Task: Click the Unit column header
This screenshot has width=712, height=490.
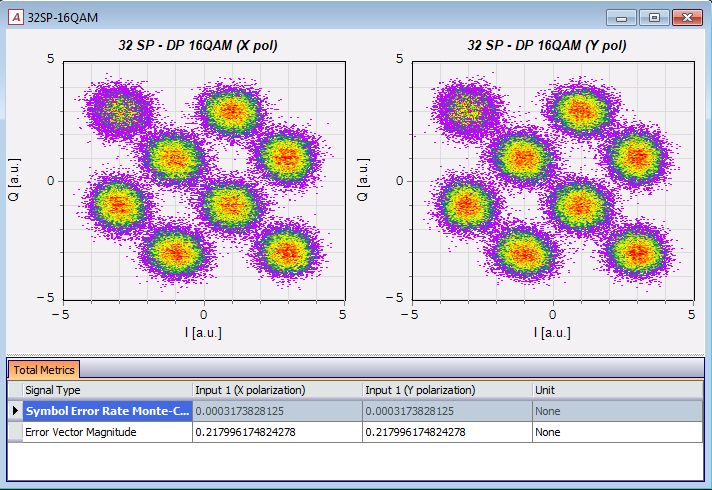Action: [616, 390]
